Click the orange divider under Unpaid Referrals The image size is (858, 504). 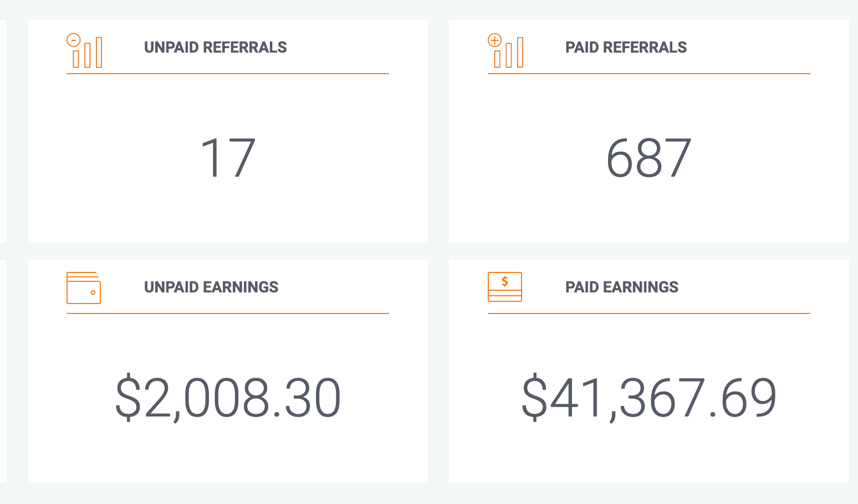click(x=228, y=74)
